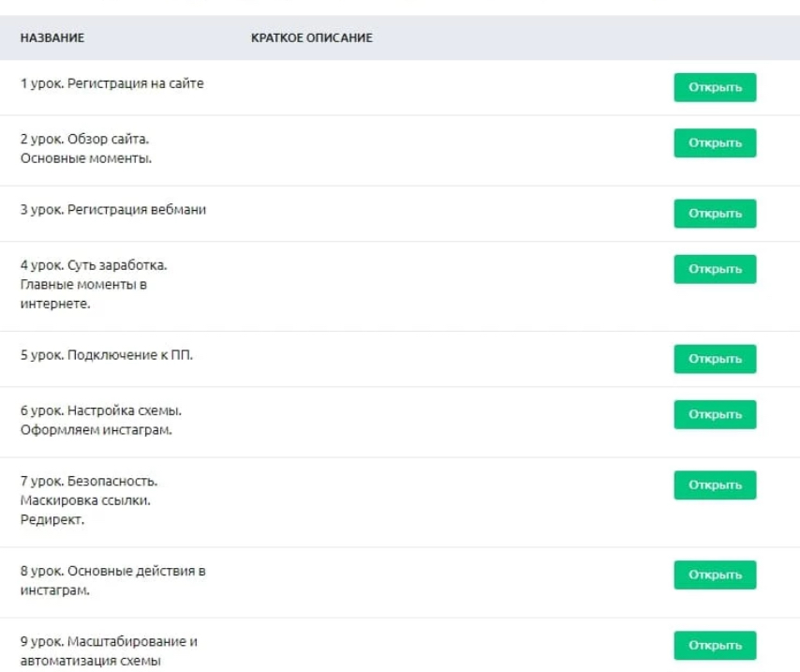Click Открыть button for lesson 1 Регистрация на сайте
800x672 pixels.
pyautogui.click(x=714, y=87)
